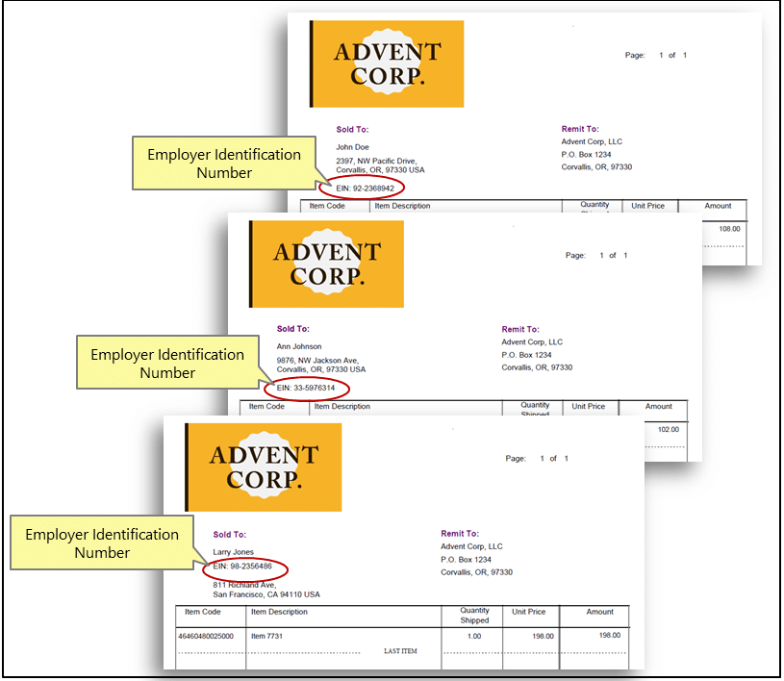784x681 pixels.
Task: Click the description cell 'Item 7731'
Action: click(267, 637)
